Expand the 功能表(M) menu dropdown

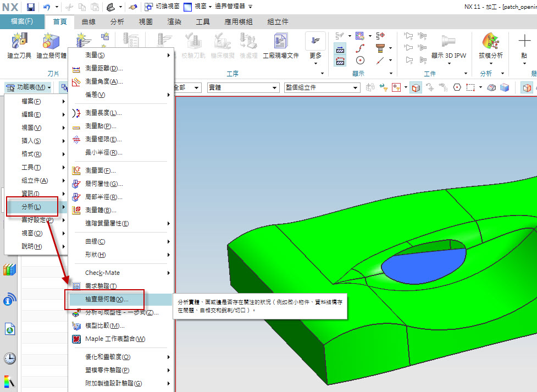point(29,87)
